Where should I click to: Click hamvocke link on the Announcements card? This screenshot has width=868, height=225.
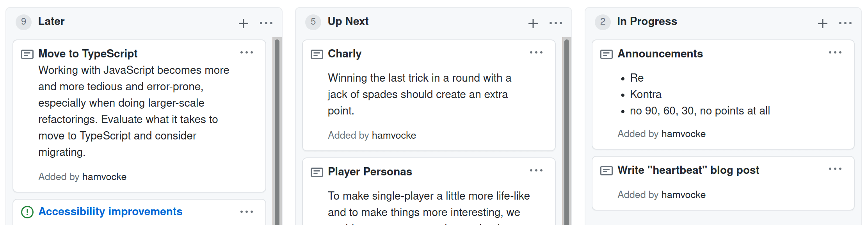683,134
